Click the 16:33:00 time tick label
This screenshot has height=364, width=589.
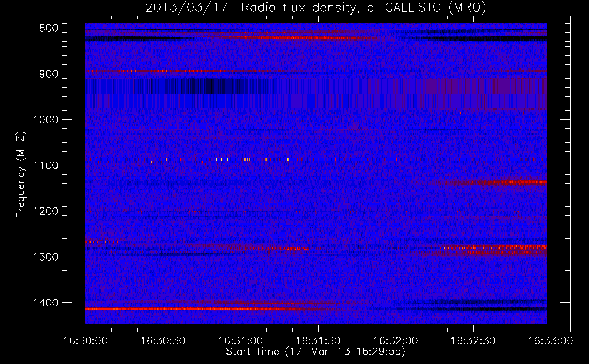click(550, 341)
